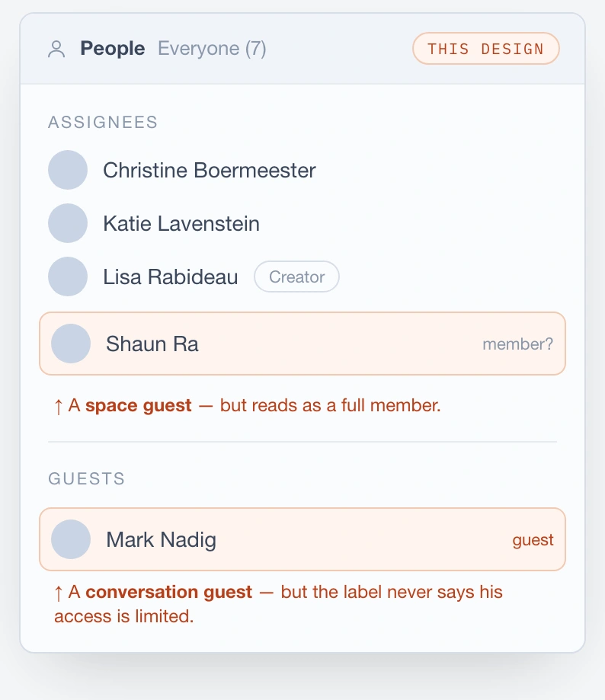
Task: Click the People person icon
Action: click(x=56, y=49)
